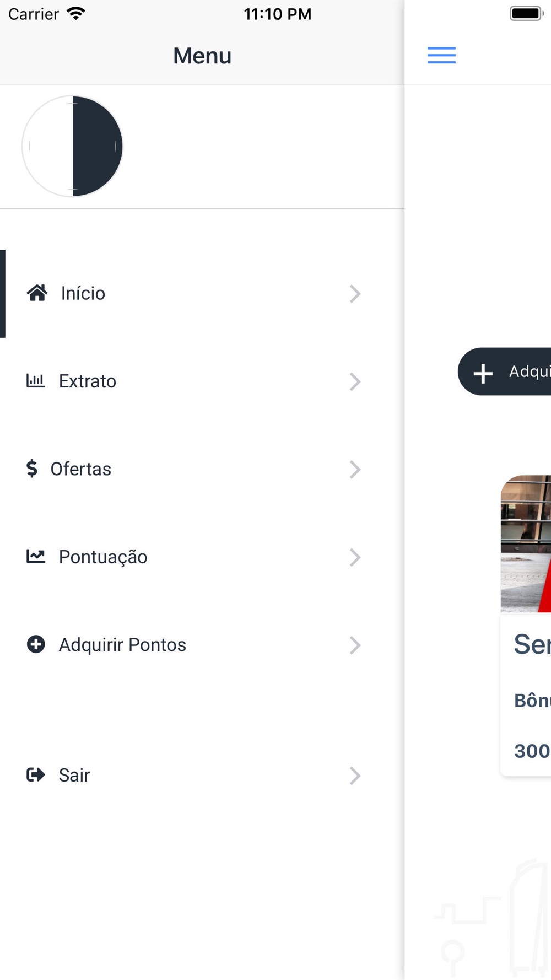Click the house icon beside Início
The width and height of the screenshot is (551, 980).
pyautogui.click(x=37, y=293)
